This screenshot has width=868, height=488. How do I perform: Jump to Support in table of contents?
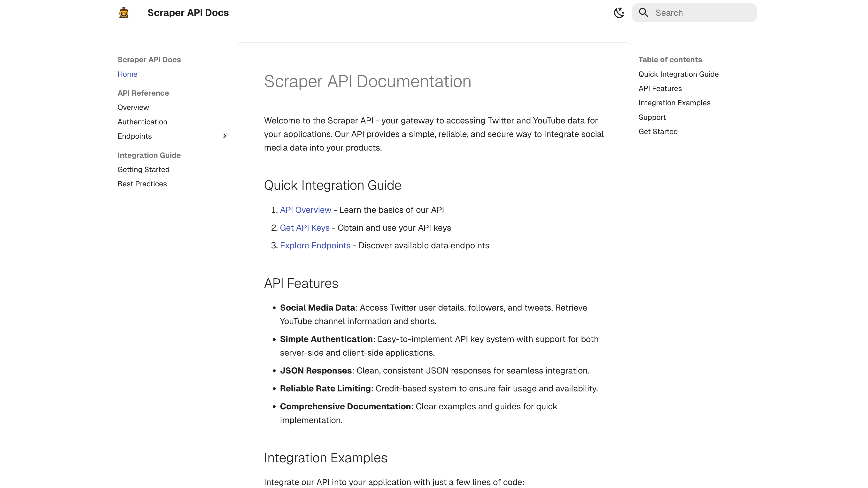[652, 117]
